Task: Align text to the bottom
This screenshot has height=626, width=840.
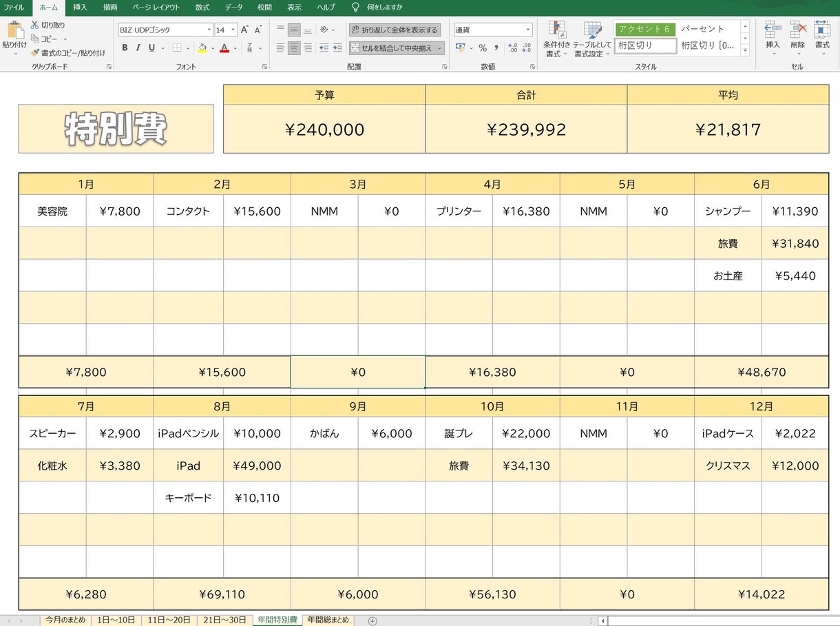Action: tap(308, 30)
